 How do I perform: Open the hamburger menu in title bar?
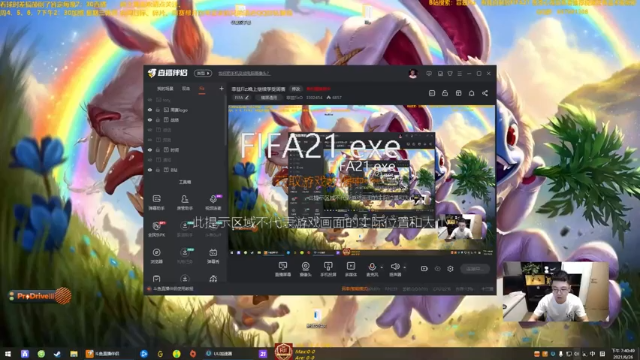[x=460, y=73]
